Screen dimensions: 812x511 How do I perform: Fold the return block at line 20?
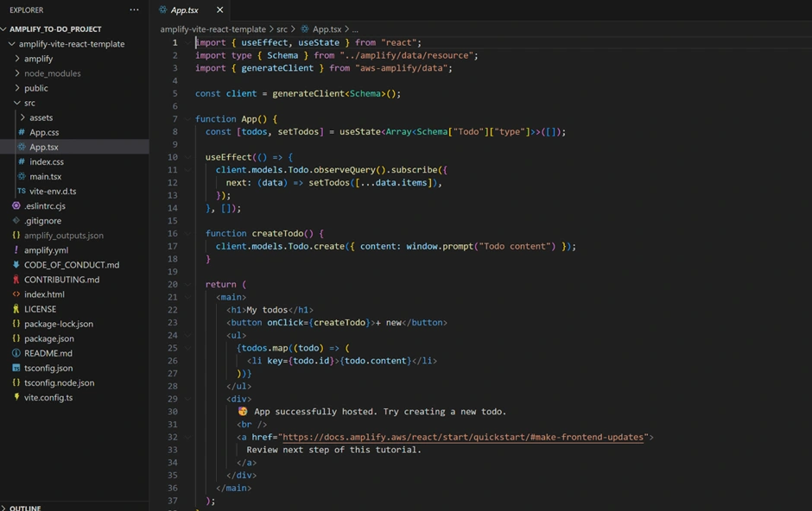click(x=187, y=285)
